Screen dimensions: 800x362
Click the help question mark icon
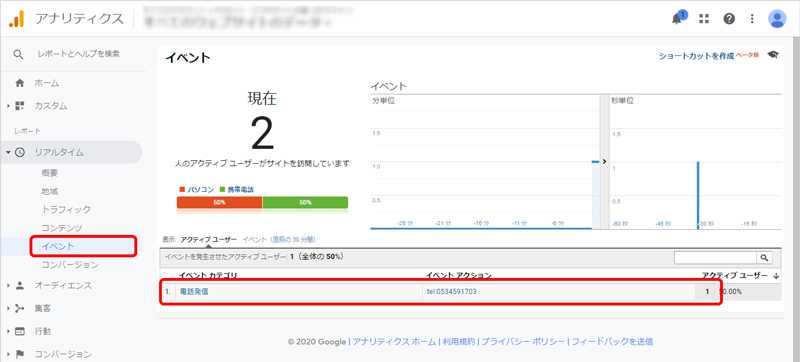pyautogui.click(x=729, y=19)
